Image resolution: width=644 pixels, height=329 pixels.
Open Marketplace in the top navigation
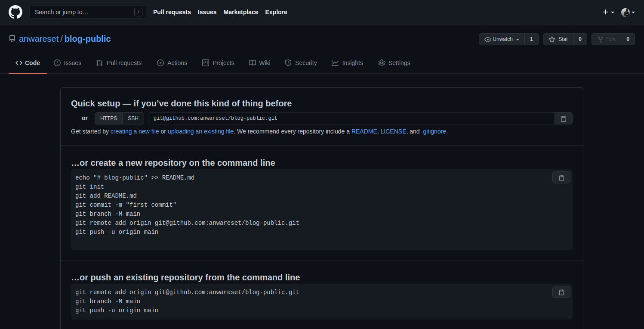241,12
